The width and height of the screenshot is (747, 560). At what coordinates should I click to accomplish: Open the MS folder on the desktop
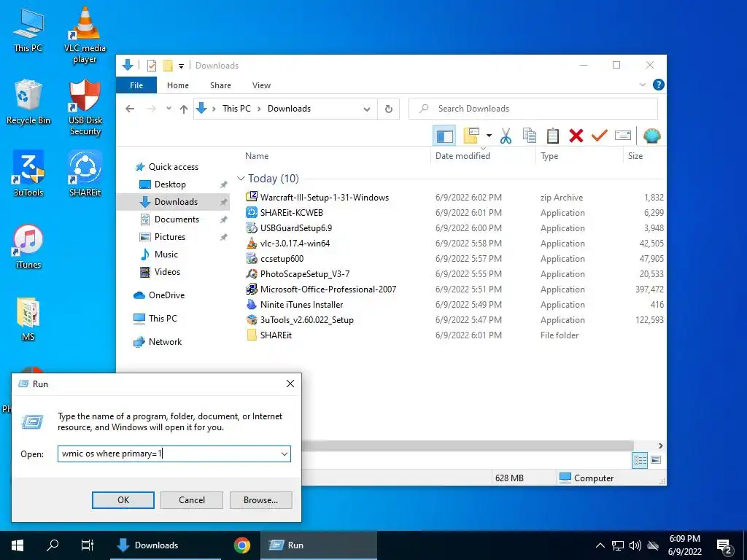pyautogui.click(x=28, y=319)
